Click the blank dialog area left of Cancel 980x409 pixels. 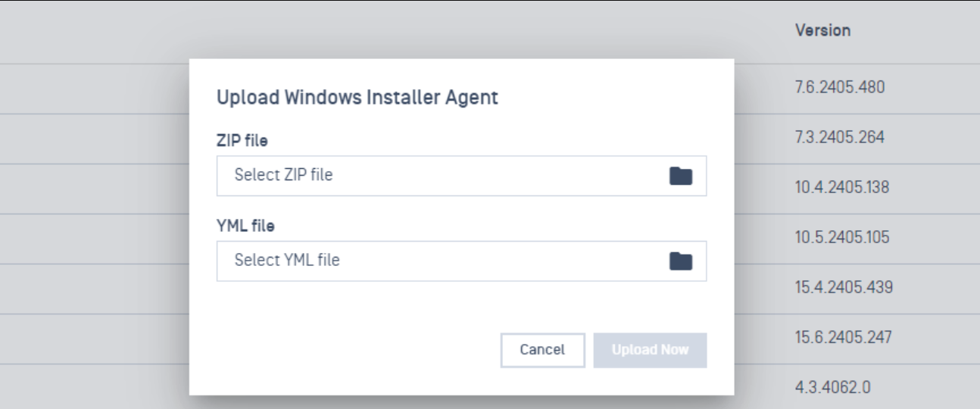pos(348,350)
